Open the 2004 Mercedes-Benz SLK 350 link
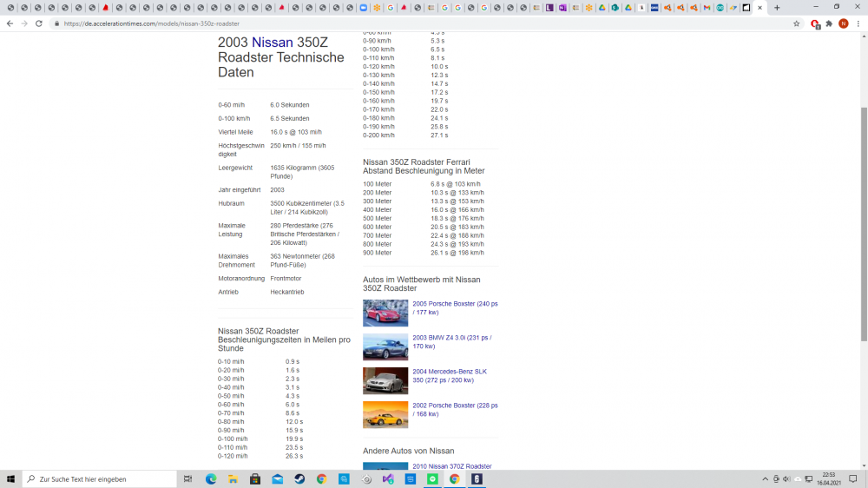 (x=450, y=376)
